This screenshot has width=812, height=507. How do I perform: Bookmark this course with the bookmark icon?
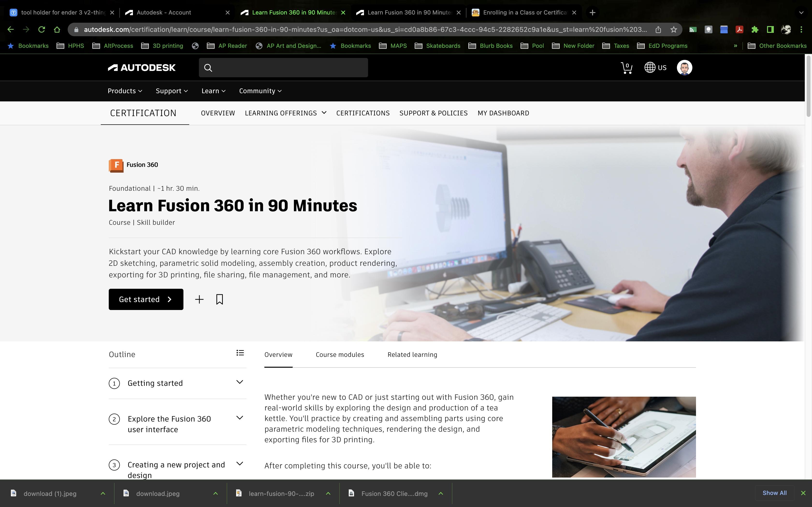coord(219,299)
